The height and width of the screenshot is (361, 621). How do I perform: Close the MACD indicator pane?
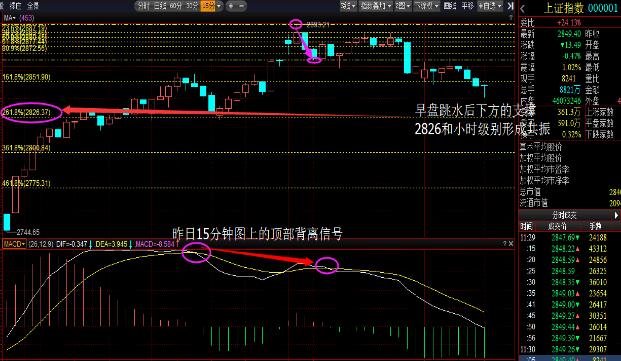tap(511, 243)
